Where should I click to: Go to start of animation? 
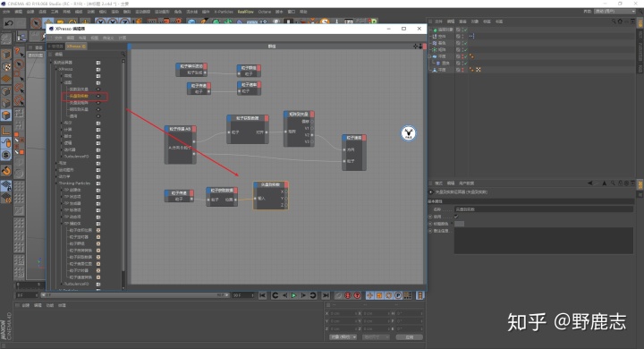click(262, 295)
